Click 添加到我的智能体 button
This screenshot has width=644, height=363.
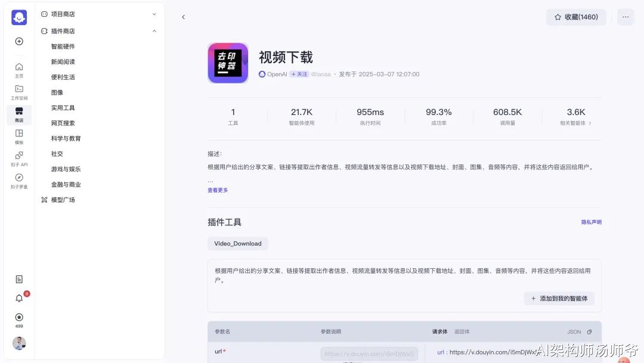[x=559, y=299]
